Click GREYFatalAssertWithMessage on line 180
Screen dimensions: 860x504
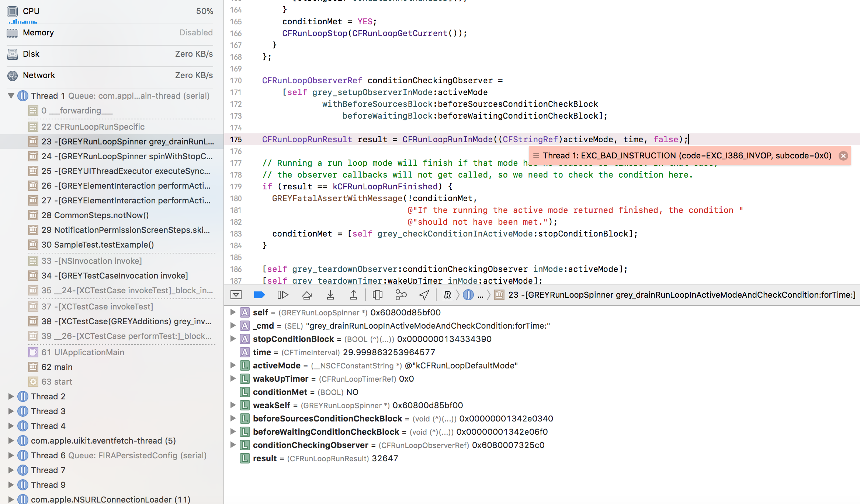click(x=337, y=198)
